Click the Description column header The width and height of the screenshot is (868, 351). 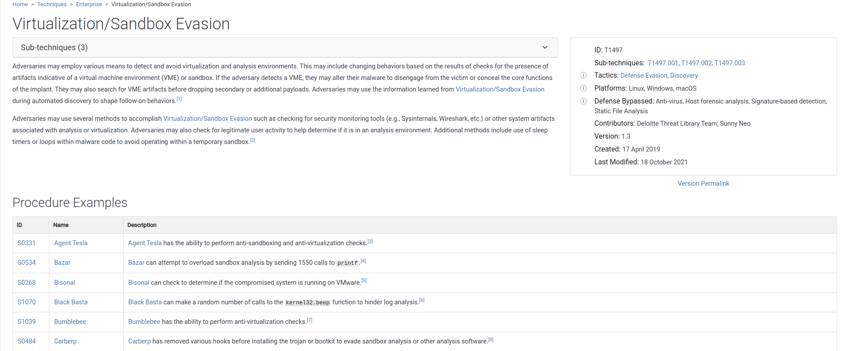[142, 225]
